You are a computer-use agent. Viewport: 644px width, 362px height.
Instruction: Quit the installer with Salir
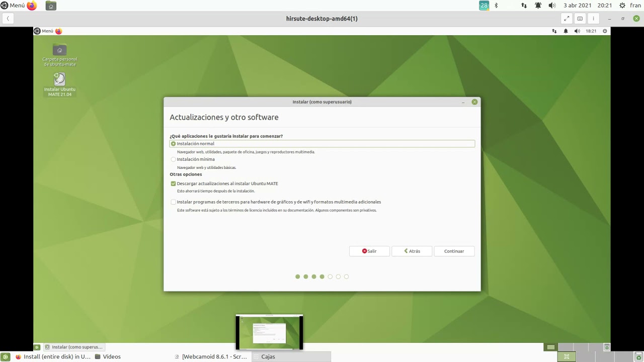[x=369, y=251]
